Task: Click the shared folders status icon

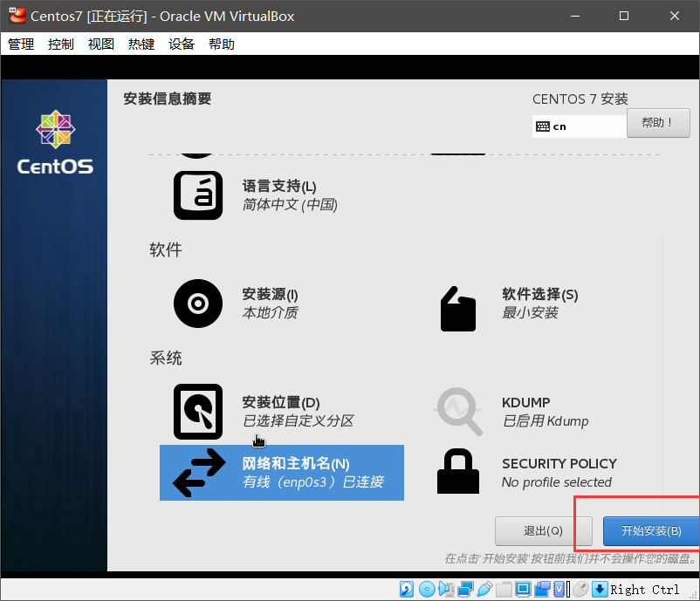Action: (x=504, y=589)
